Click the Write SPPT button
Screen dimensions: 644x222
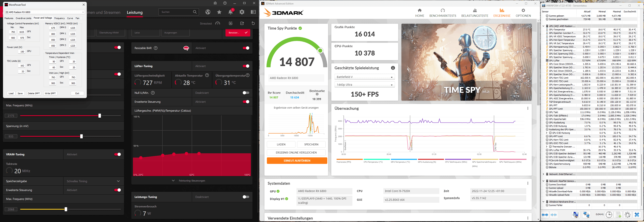click(x=50, y=94)
